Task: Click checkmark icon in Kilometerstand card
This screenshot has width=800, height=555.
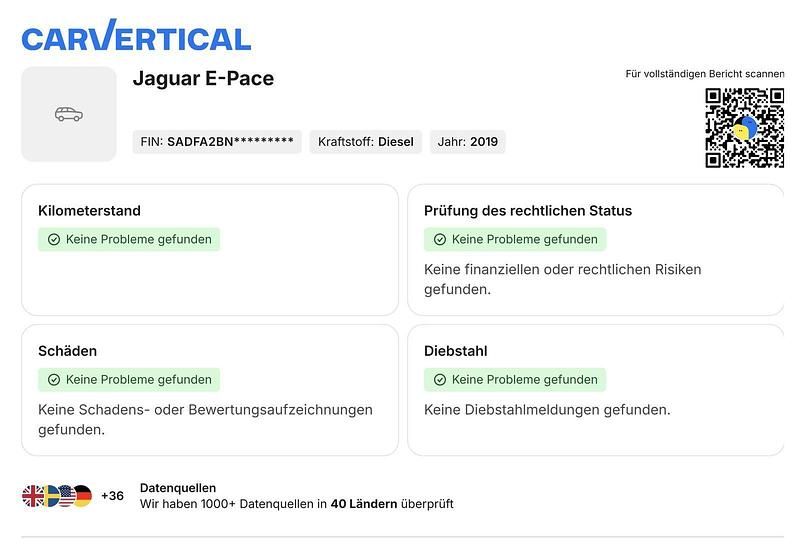Action: click(x=54, y=240)
